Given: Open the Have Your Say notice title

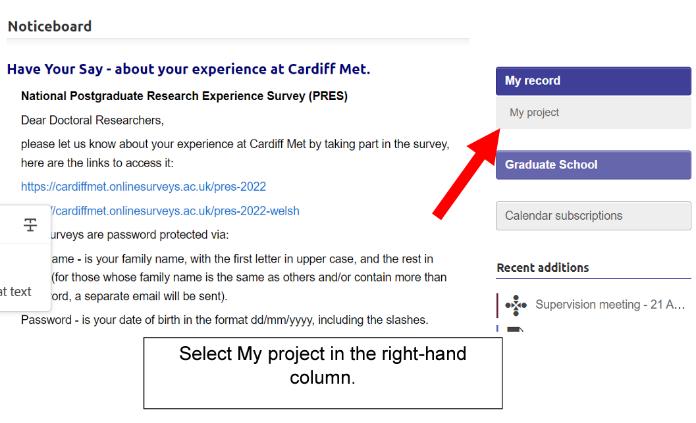Looking at the screenshot, I should 188,69.
